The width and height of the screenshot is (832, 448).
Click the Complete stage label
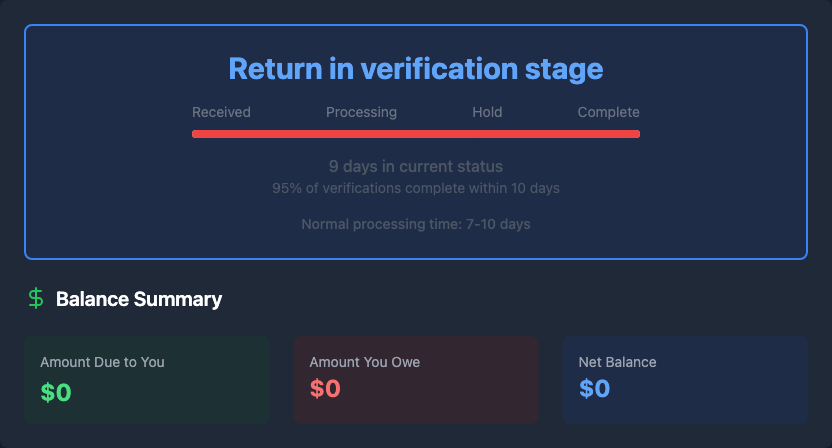(608, 112)
